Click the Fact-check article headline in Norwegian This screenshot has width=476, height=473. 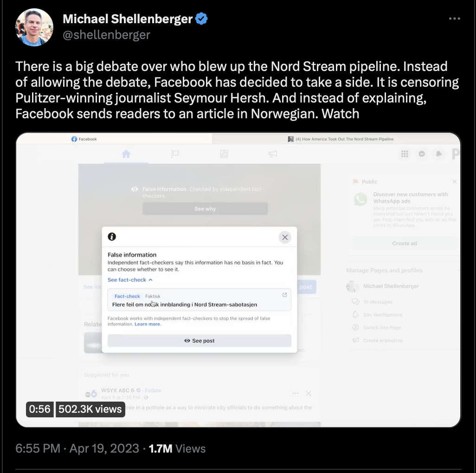[185, 305]
